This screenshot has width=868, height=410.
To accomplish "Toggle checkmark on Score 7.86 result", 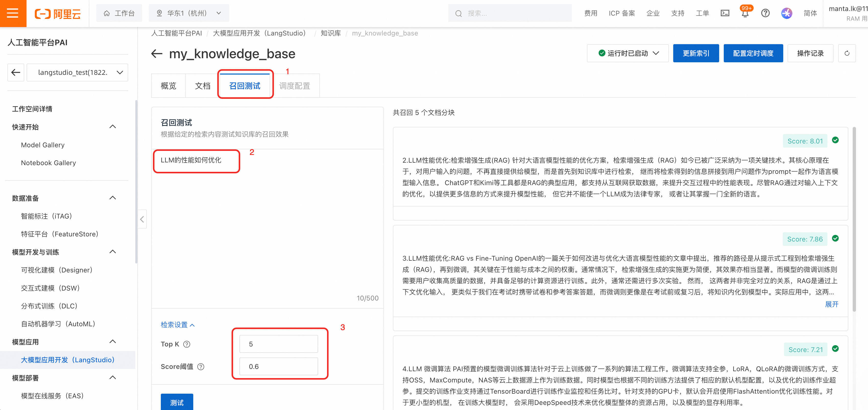I will [835, 238].
